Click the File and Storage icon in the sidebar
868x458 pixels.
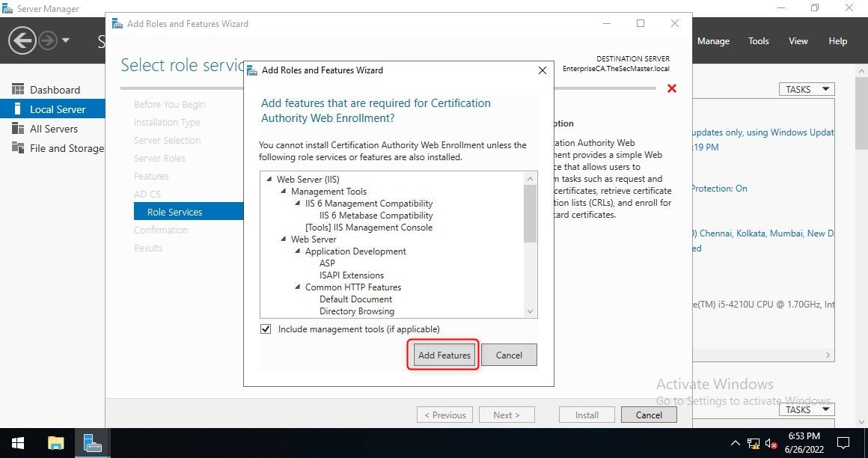pos(18,148)
